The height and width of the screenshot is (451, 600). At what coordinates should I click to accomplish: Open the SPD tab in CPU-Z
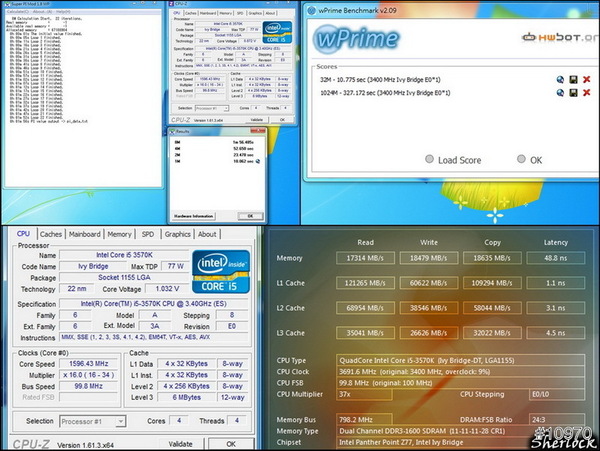[147, 234]
